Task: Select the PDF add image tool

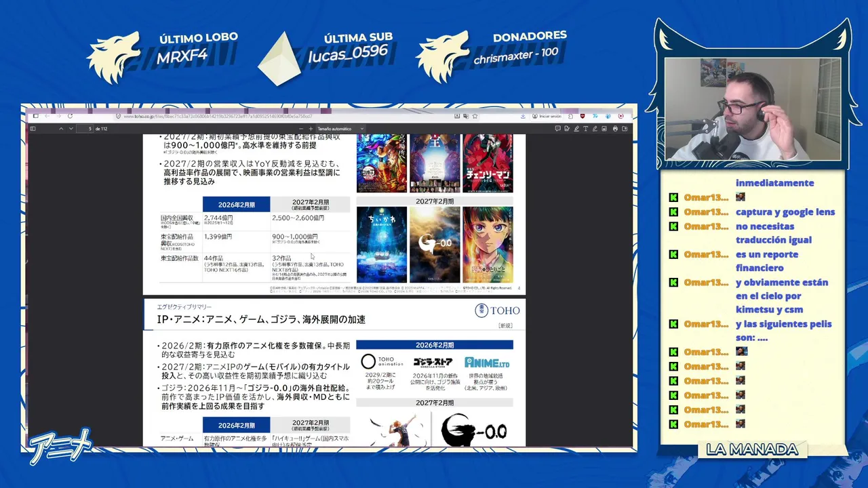Action: [x=604, y=129]
